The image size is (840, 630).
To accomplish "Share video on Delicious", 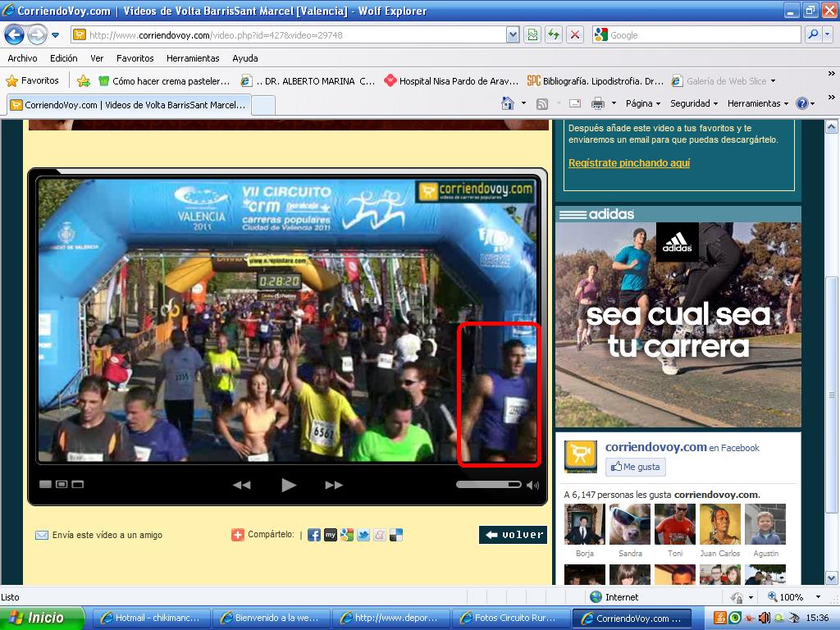I will pos(396,535).
